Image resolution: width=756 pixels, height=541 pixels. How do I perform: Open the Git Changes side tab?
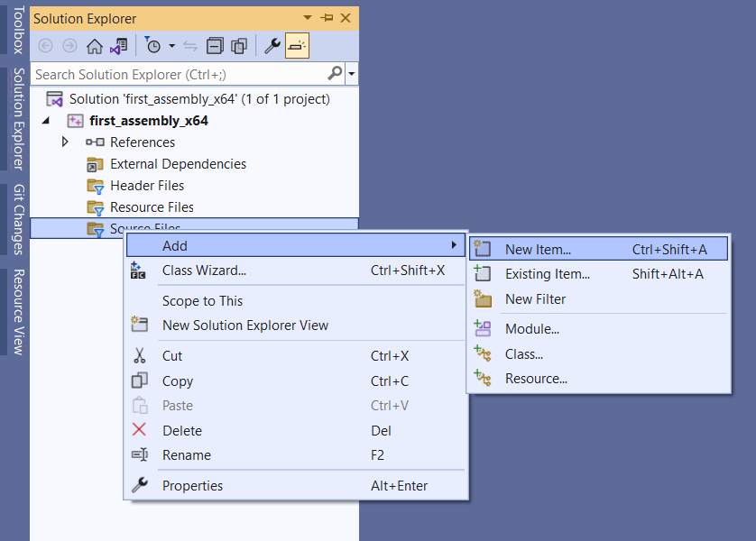(17, 219)
